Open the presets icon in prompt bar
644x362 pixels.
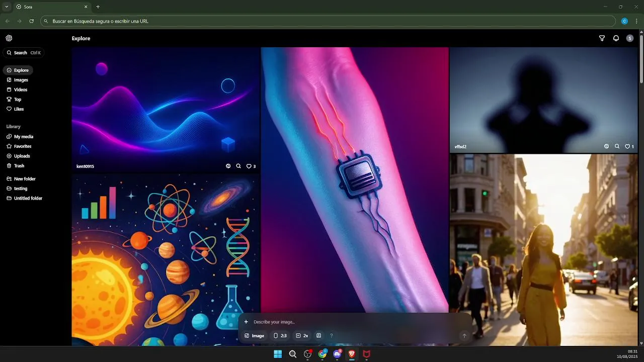pyautogui.click(x=318, y=336)
